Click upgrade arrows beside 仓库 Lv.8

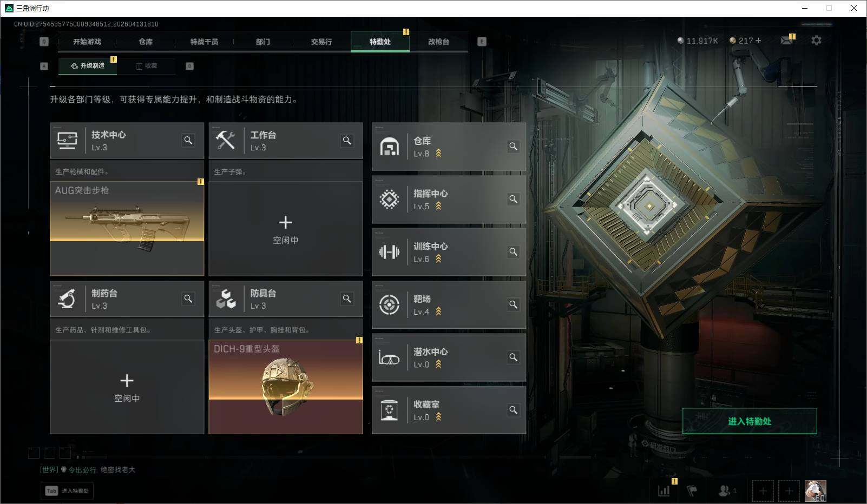438,154
